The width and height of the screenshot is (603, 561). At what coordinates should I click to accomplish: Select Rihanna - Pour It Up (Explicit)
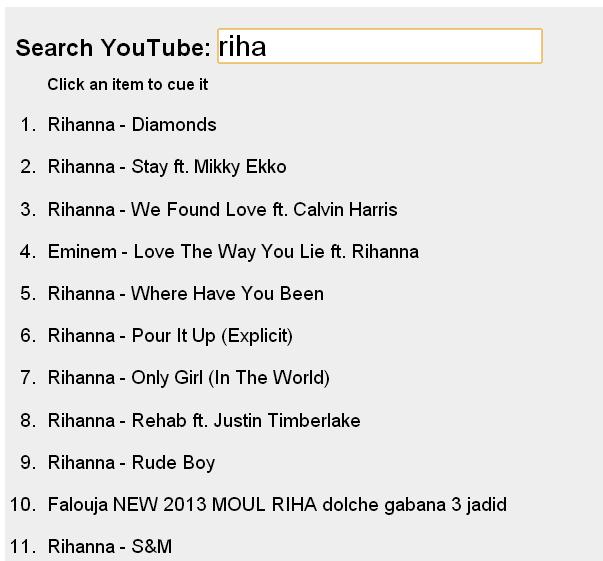tap(170, 336)
